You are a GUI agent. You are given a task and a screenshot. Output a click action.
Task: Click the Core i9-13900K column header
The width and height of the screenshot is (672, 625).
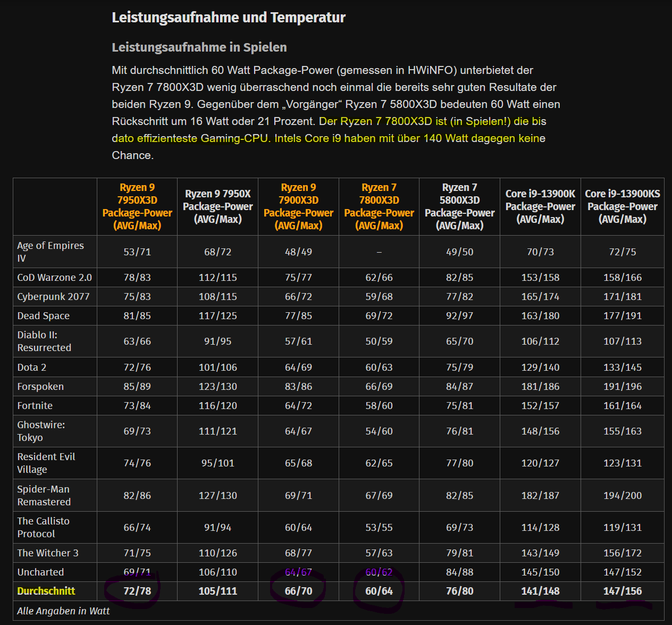pyautogui.click(x=540, y=206)
